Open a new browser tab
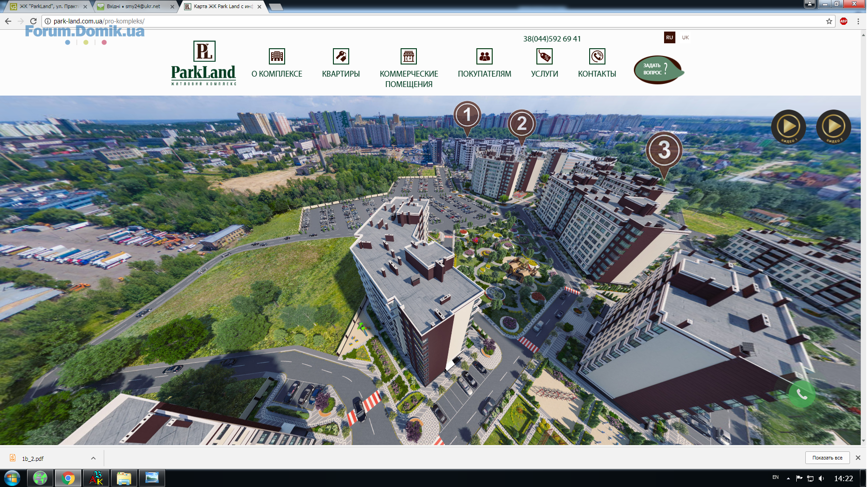The image size is (868, 487). [x=276, y=7]
